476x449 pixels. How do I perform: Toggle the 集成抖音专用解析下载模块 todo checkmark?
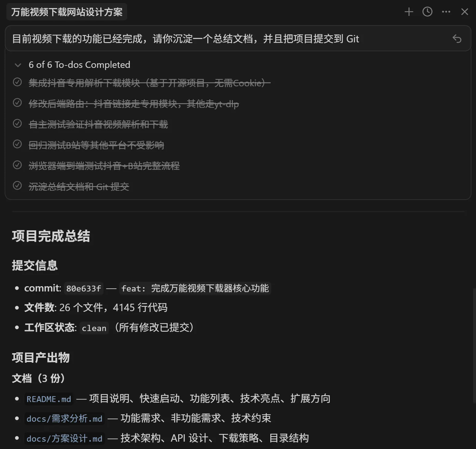pos(18,82)
